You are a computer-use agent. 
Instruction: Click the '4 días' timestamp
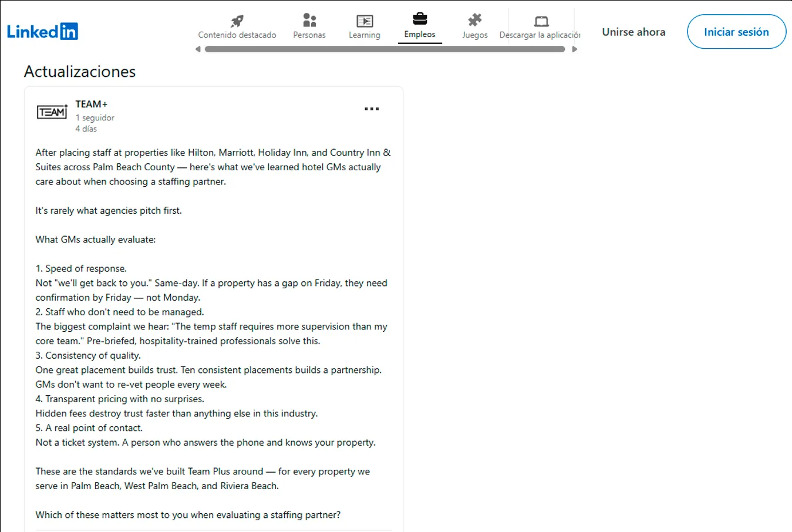point(86,129)
